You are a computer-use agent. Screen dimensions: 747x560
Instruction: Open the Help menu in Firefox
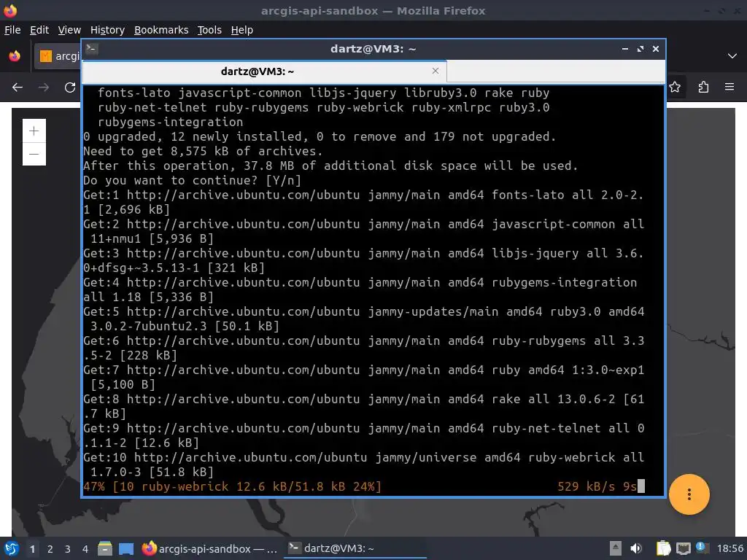tap(241, 30)
